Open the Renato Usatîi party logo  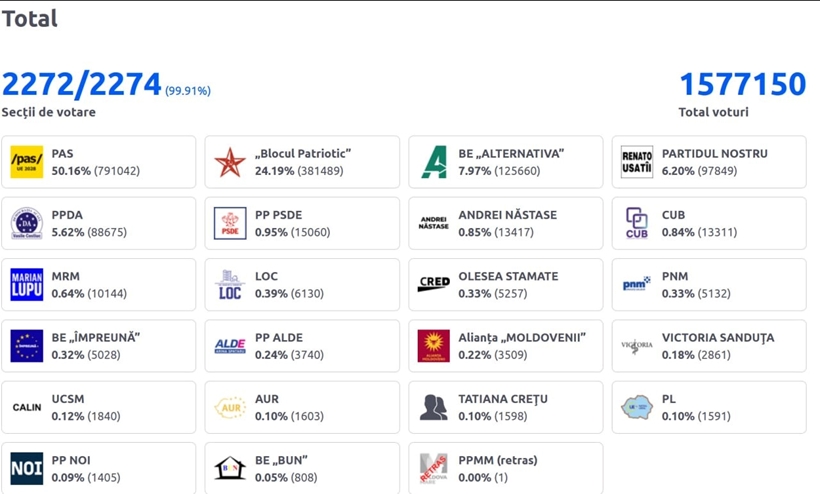point(637,162)
